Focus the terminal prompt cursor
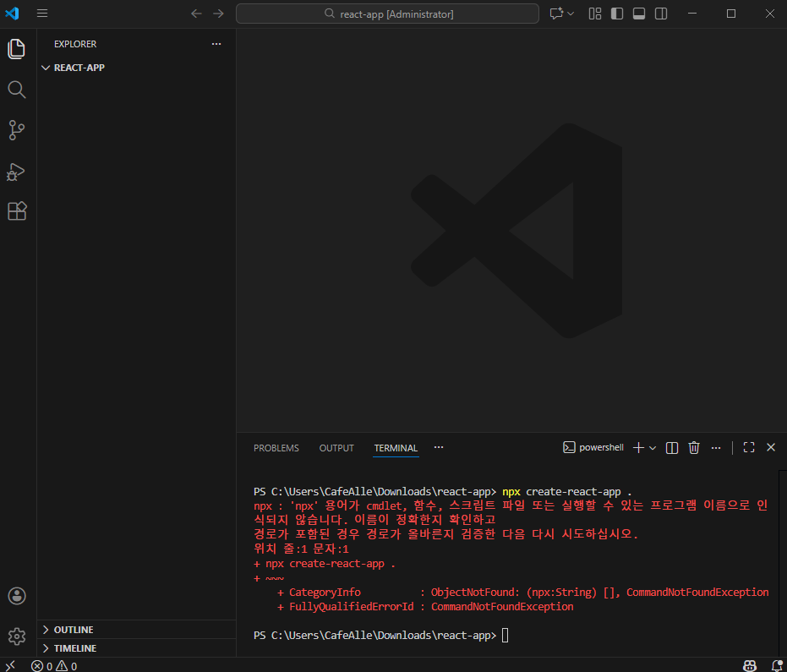Viewport: 787px width, 672px height. coord(505,636)
